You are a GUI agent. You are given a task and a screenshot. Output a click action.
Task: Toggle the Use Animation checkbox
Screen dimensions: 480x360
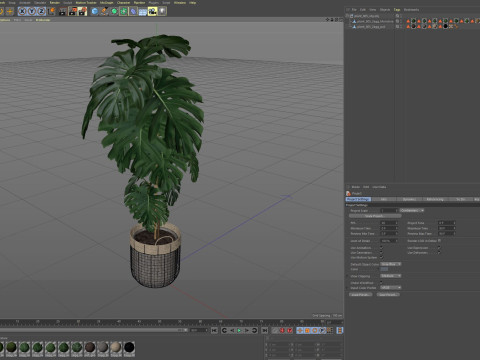coord(382,248)
